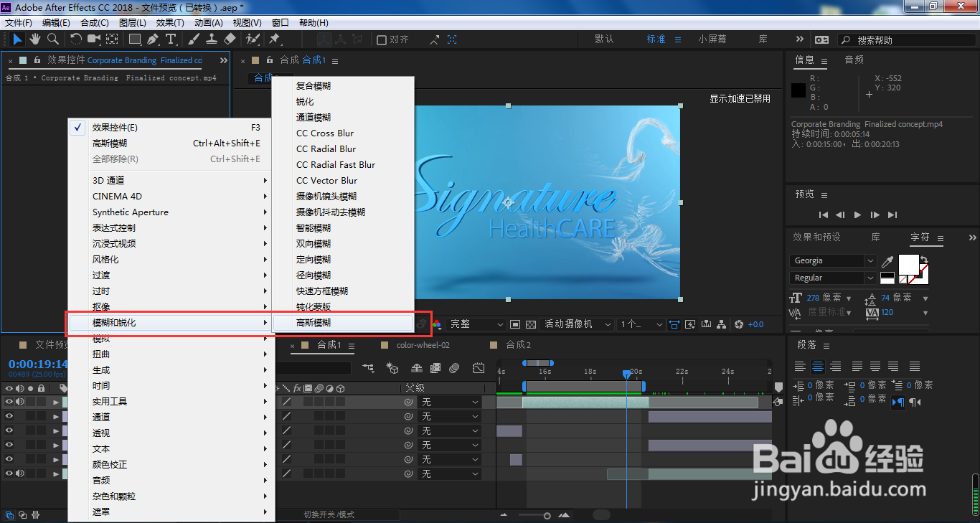Hide the first layer's video eye
The width and height of the screenshot is (980, 523).
tap(9, 402)
